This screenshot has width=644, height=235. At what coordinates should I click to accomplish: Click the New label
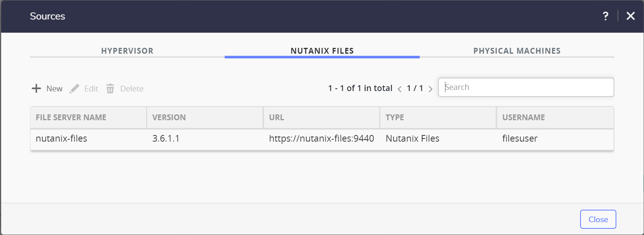55,89
